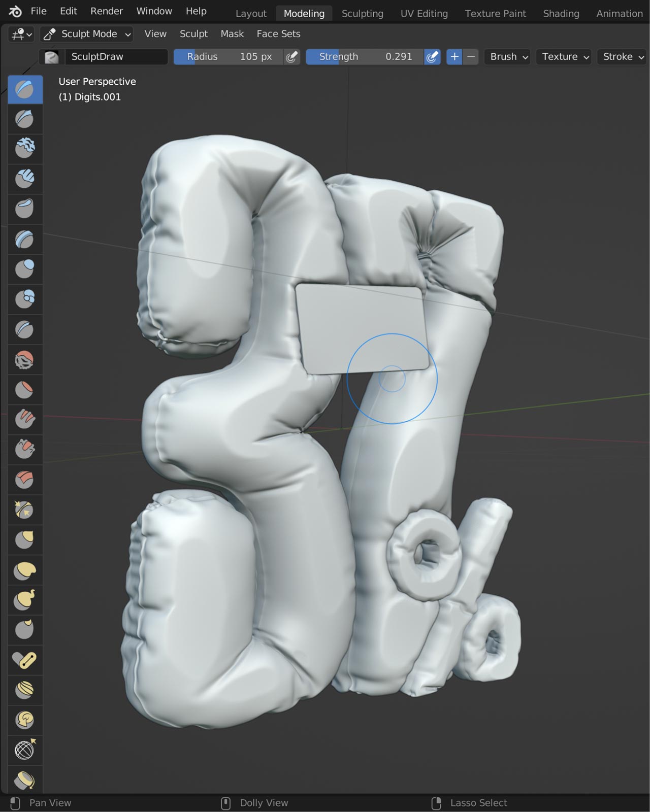Image resolution: width=650 pixels, height=812 pixels.
Task: Toggle pressure sensitivity for Strength
Action: 432,57
